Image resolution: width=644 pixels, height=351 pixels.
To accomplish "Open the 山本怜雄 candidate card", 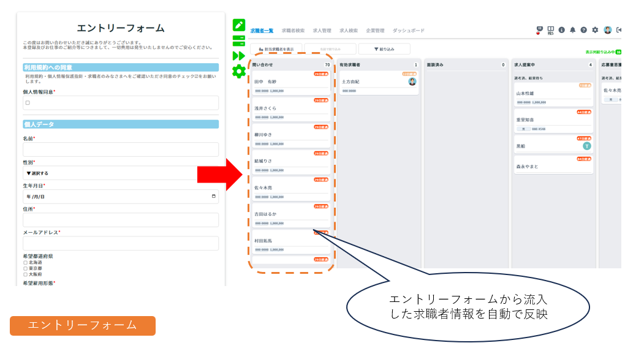I will coord(553,94).
